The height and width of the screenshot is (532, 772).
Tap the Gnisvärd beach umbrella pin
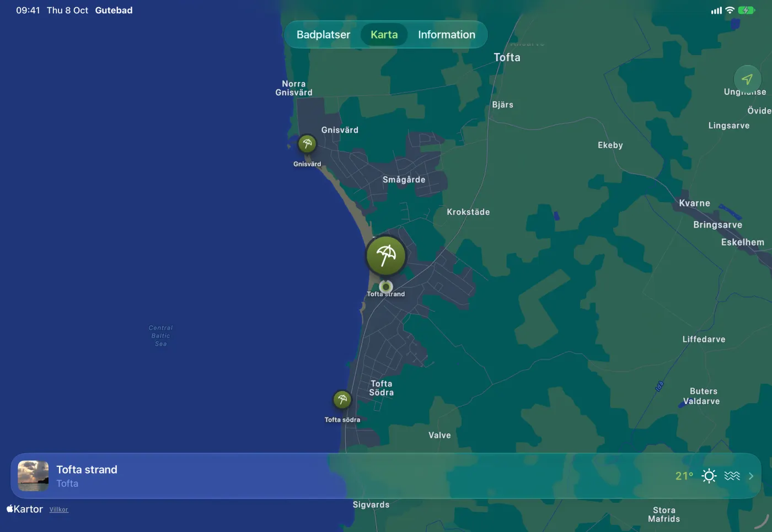point(307,144)
